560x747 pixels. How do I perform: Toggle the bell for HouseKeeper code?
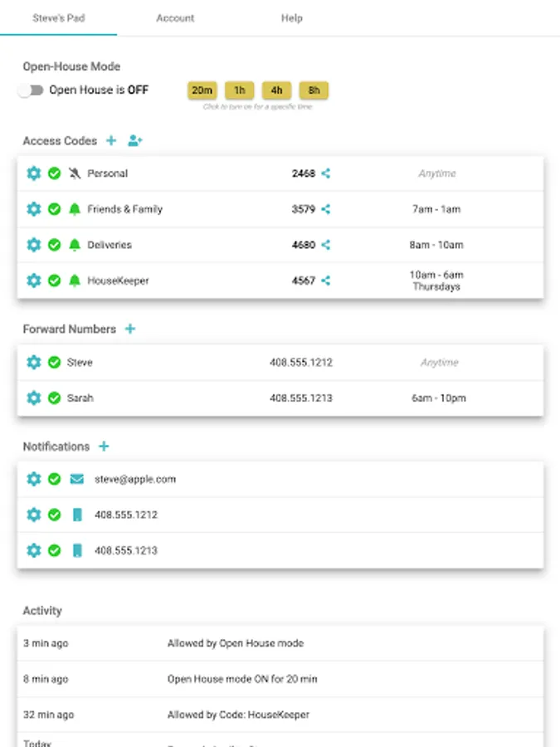75,281
